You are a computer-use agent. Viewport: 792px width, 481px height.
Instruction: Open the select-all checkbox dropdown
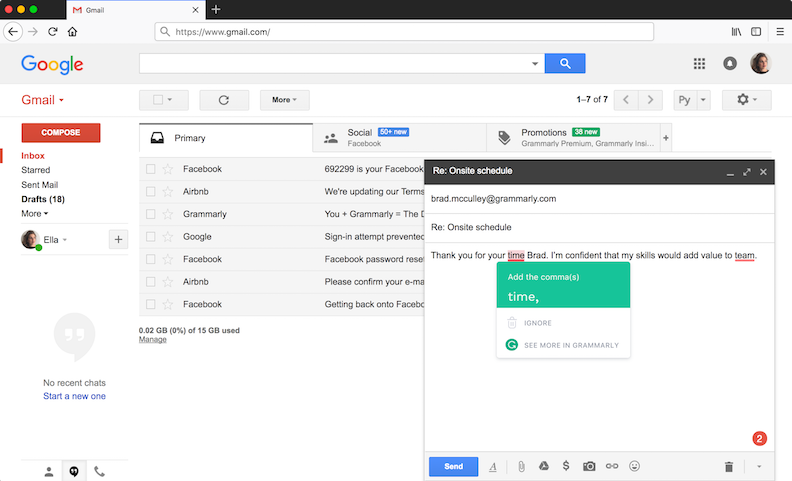pos(164,100)
